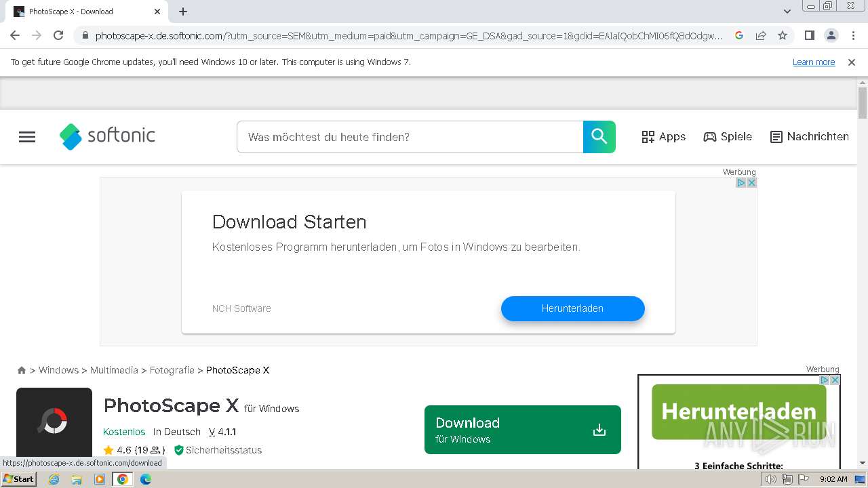Click the volume speaker tray icon
The width and height of the screenshot is (868, 488).
(x=771, y=479)
